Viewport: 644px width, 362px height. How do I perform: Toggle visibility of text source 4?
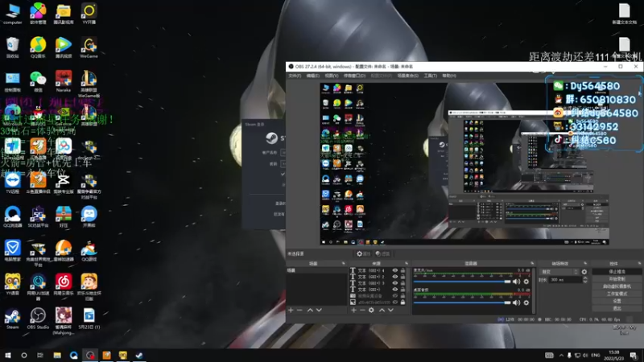395,270
